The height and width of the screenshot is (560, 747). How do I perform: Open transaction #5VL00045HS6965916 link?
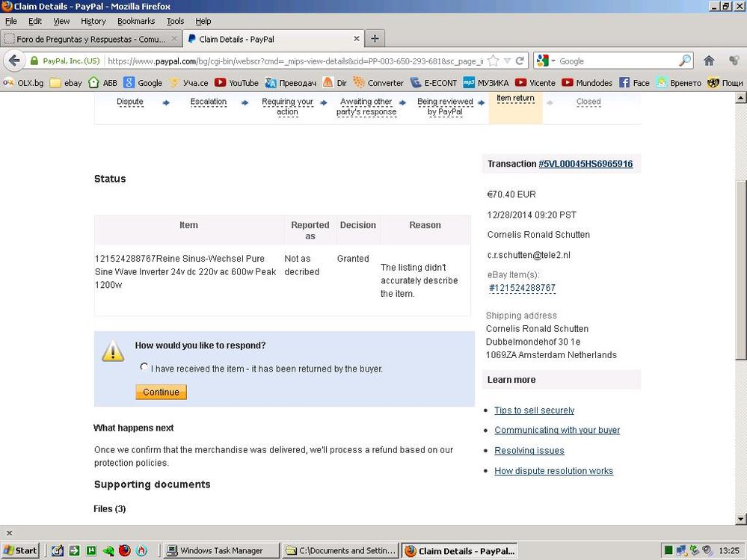585,164
